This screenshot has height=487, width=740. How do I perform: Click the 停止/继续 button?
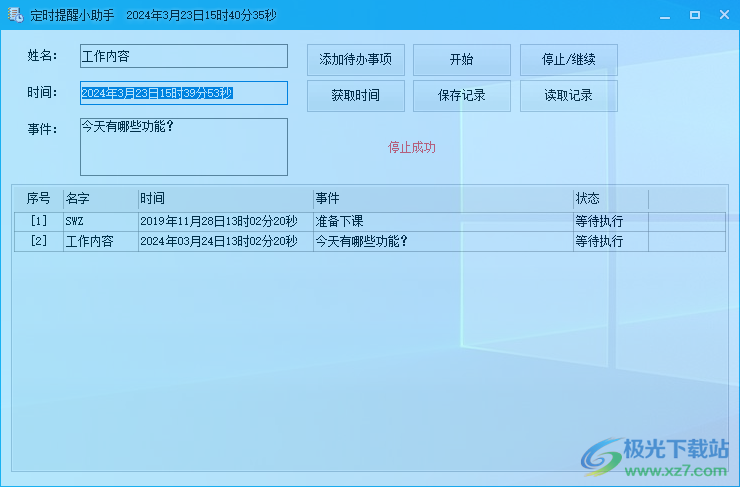click(x=569, y=60)
